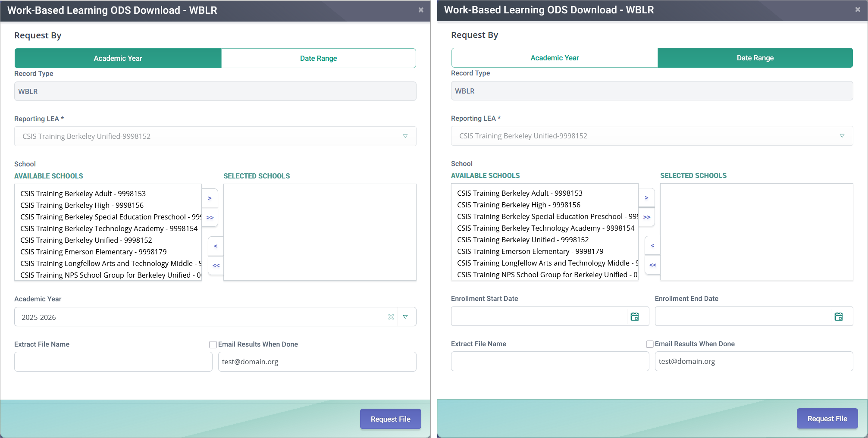868x438 pixels.
Task: Move selected school using single right arrow
Action: click(x=210, y=198)
